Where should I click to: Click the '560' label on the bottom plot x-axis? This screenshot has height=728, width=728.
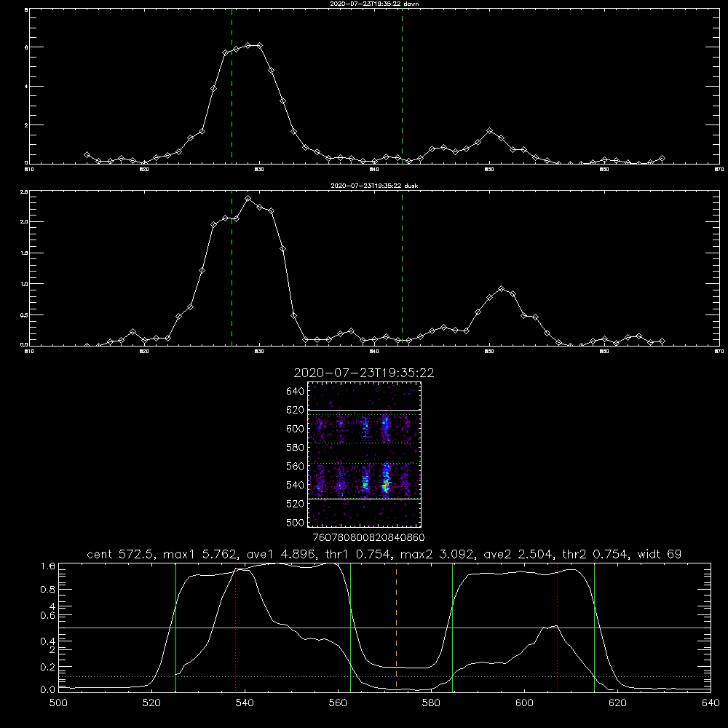(338, 703)
